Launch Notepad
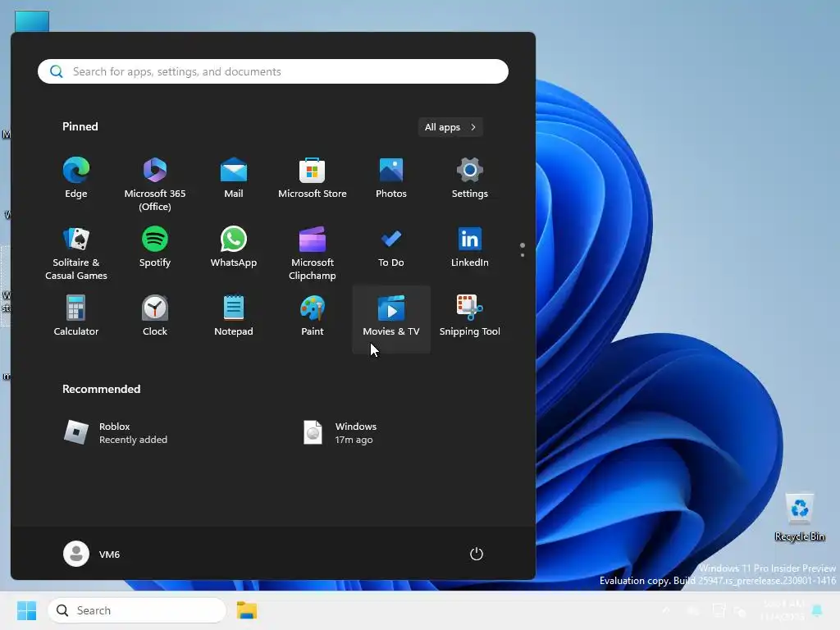The width and height of the screenshot is (840, 630). point(234,317)
